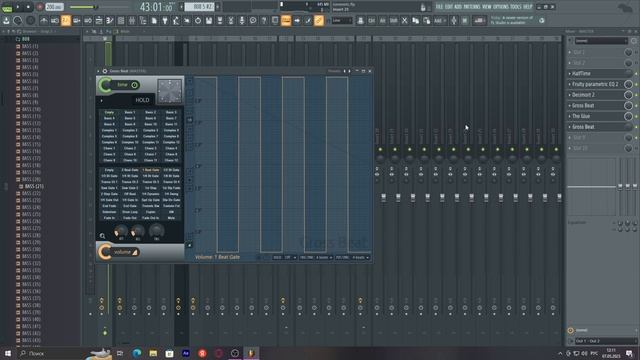640x360 pixels.
Task: Open the EDIT menu
Action: [449, 7]
